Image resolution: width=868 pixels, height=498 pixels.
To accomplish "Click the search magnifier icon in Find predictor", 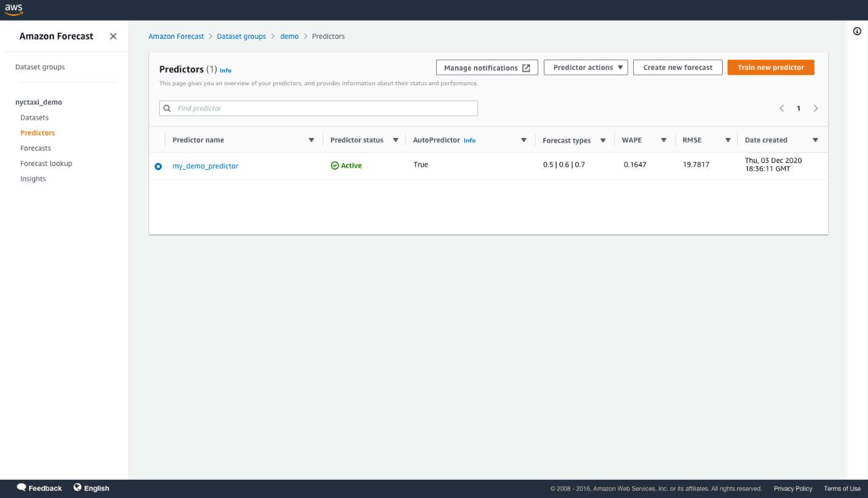I will pyautogui.click(x=167, y=108).
